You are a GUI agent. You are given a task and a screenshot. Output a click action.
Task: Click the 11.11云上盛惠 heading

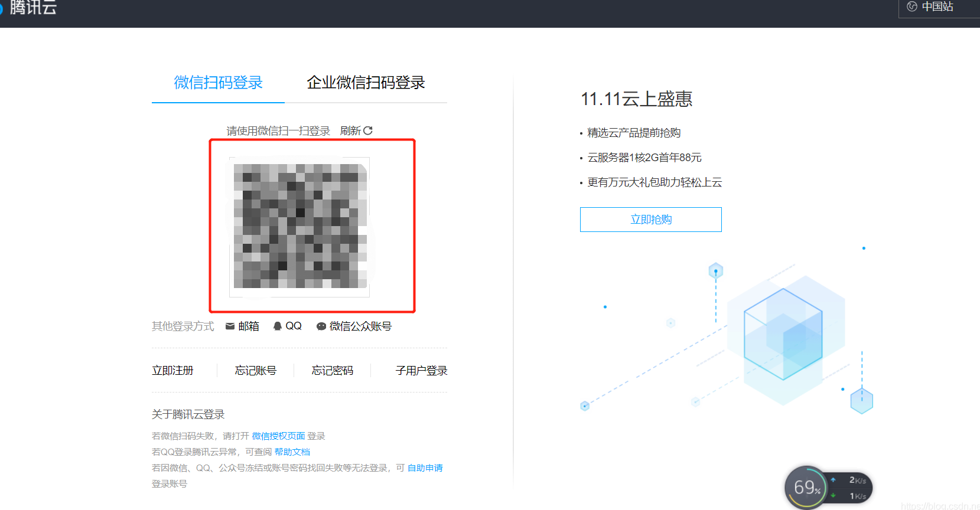click(x=636, y=99)
